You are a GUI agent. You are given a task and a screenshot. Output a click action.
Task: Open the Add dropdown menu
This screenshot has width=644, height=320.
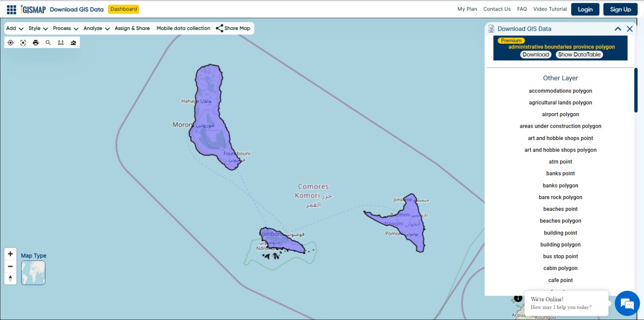[x=13, y=28]
